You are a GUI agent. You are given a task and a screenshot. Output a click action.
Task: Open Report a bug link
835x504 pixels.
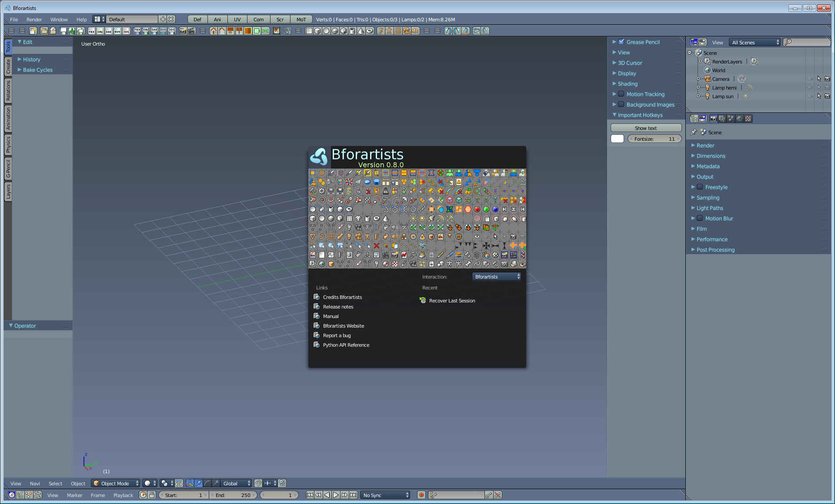(337, 335)
